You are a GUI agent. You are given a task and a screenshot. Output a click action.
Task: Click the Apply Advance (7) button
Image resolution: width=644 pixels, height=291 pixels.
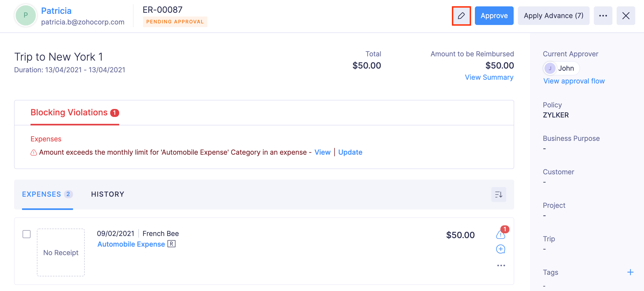pyautogui.click(x=553, y=16)
